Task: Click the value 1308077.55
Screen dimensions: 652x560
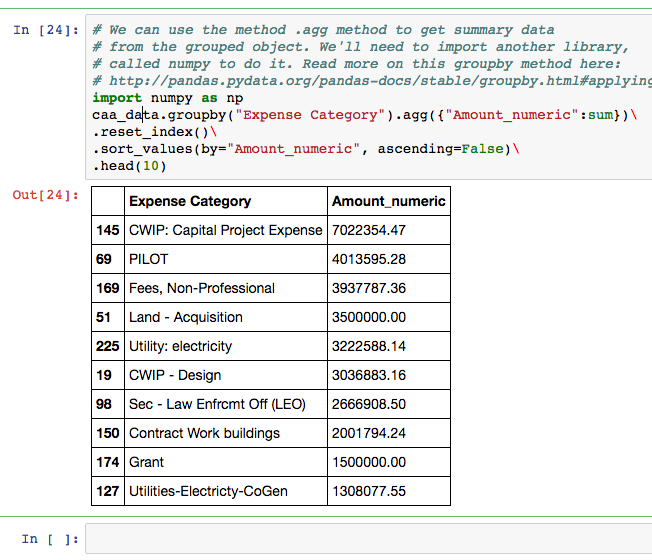Action: point(369,491)
